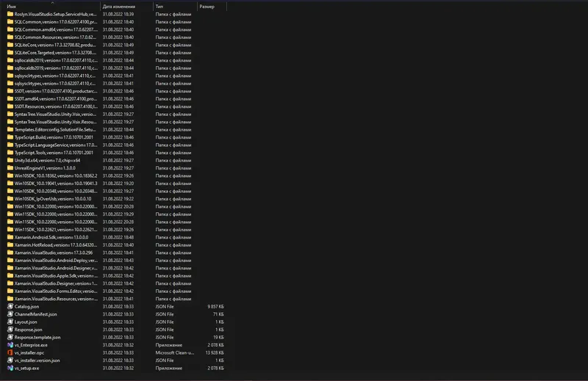
Task: Click the 9 857 КБ size of Catalog.json
Action: 215,306
